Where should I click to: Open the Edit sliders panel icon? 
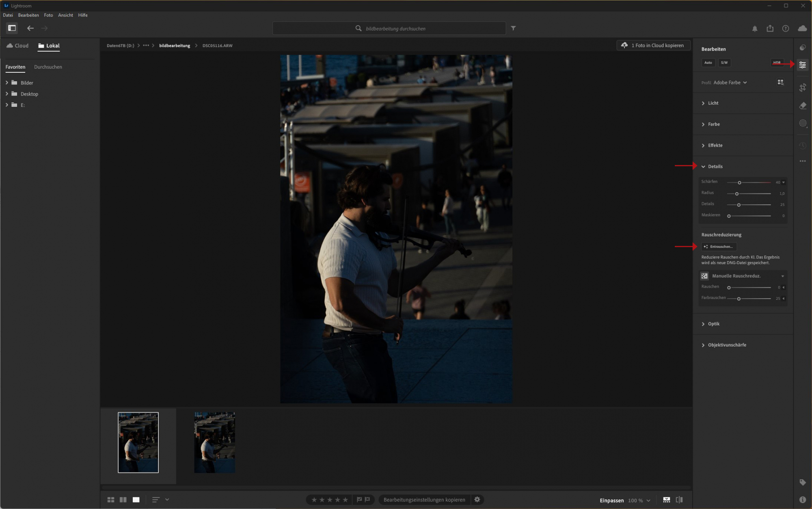click(x=802, y=65)
